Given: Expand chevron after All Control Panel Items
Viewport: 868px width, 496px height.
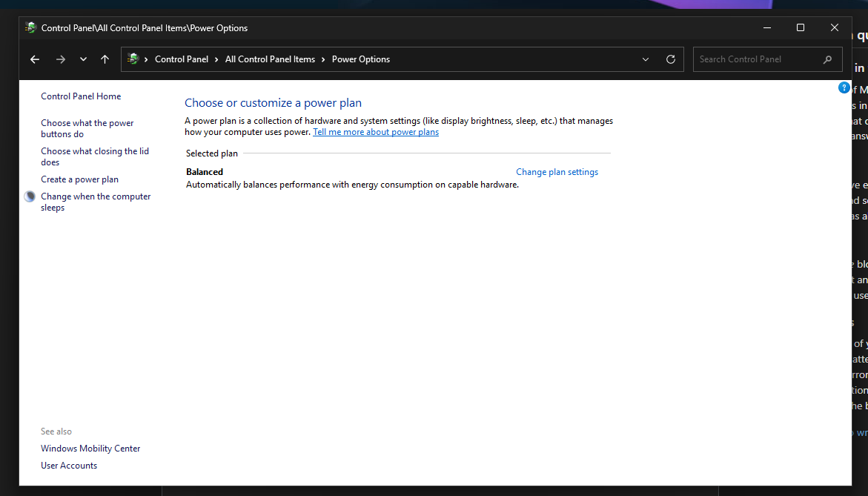Looking at the screenshot, I should [323, 59].
